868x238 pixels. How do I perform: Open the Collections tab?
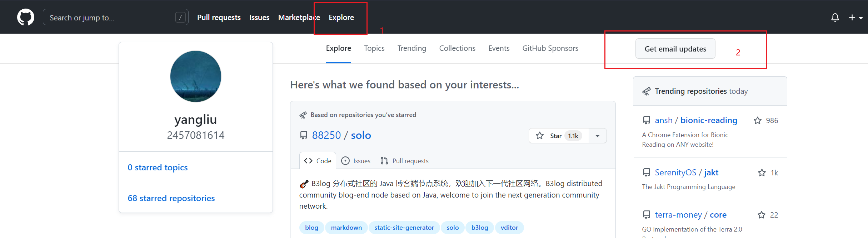point(457,48)
